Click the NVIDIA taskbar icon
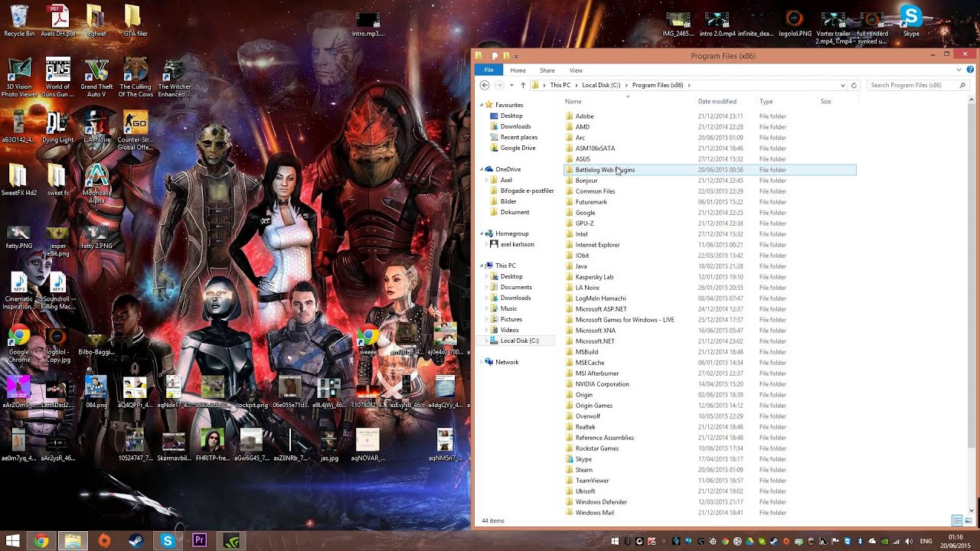 (x=230, y=541)
